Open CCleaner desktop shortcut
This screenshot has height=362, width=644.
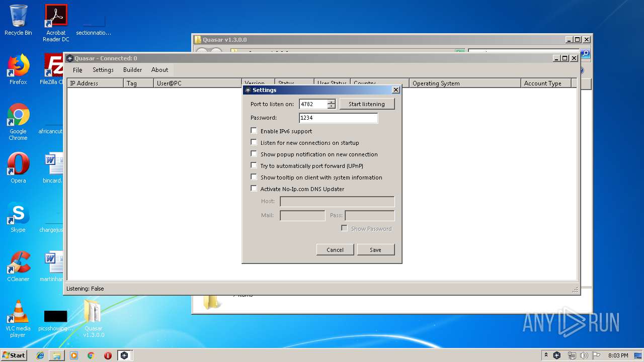pos(18,266)
